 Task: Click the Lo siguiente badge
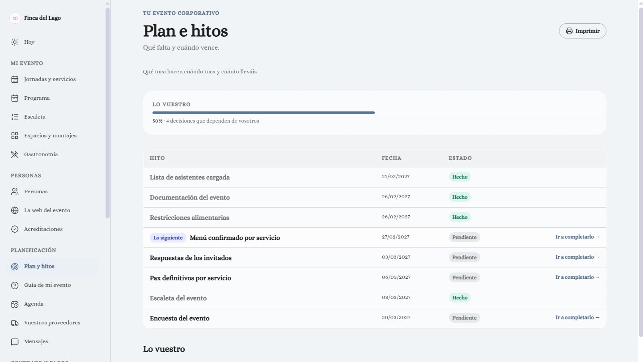168,238
